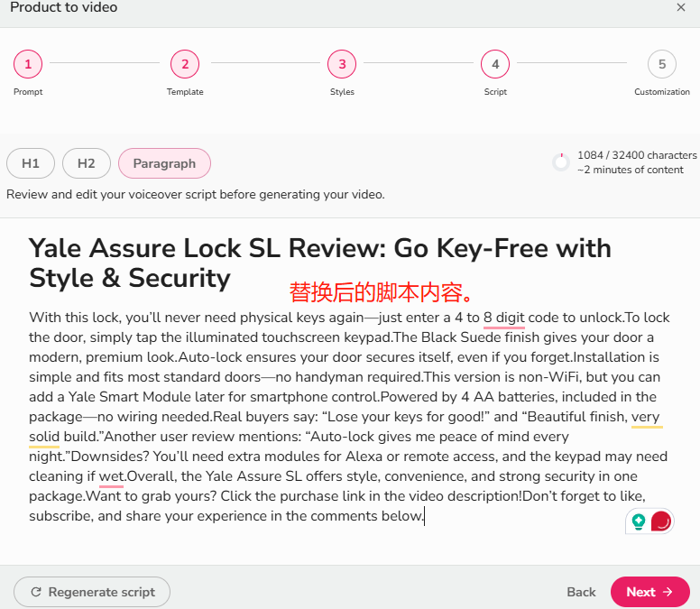This screenshot has height=609, width=700.
Task: Click the character count progress ring
Action: [561, 162]
